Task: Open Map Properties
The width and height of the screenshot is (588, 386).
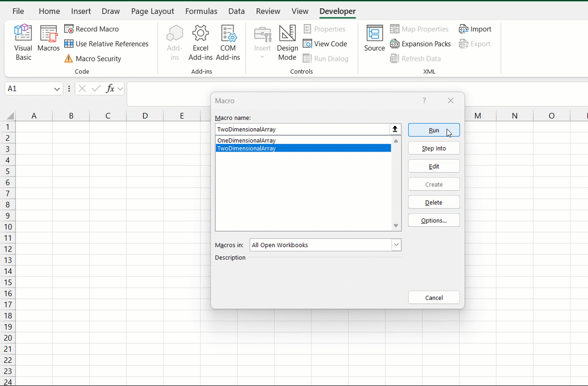Action: click(419, 29)
